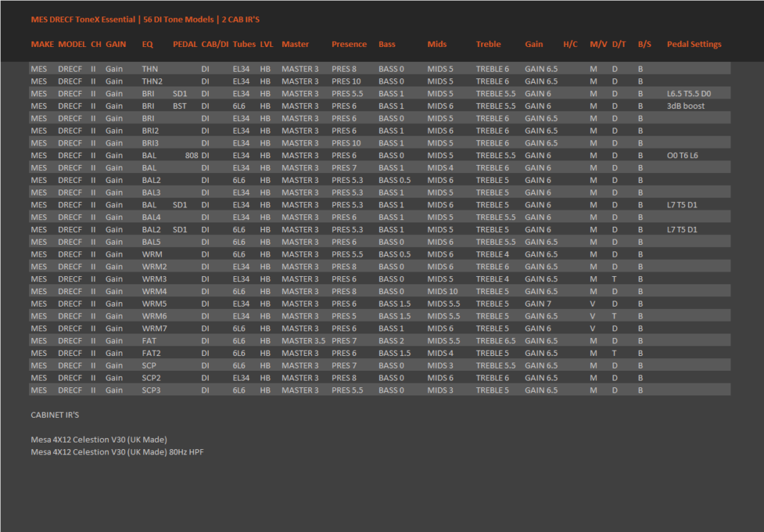The height and width of the screenshot is (532, 764).
Task: Click PRES 7 in the SCP row
Action: (x=344, y=366)
